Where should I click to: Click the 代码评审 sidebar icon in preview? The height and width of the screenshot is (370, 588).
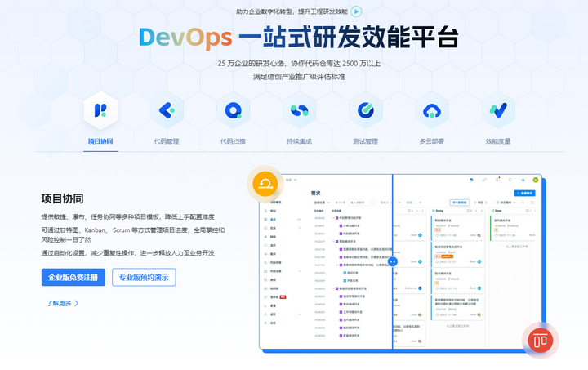click(x=266, y=262)
